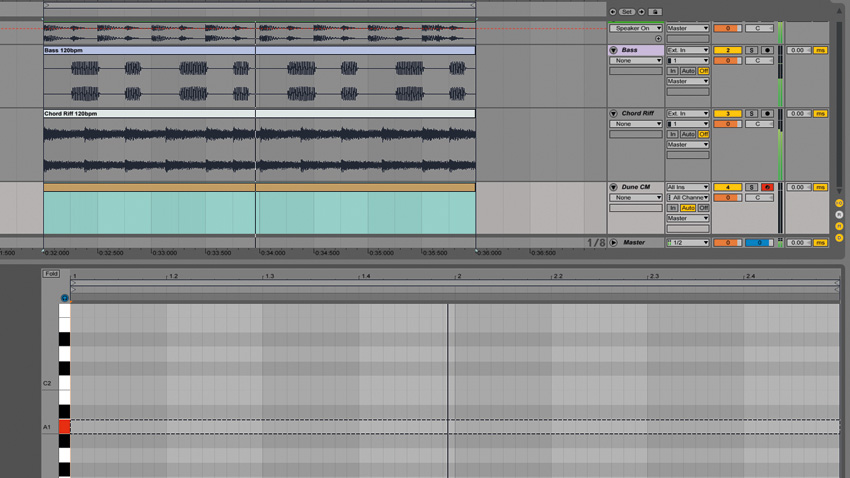Expand the Master track triangle

pos(614,243)
